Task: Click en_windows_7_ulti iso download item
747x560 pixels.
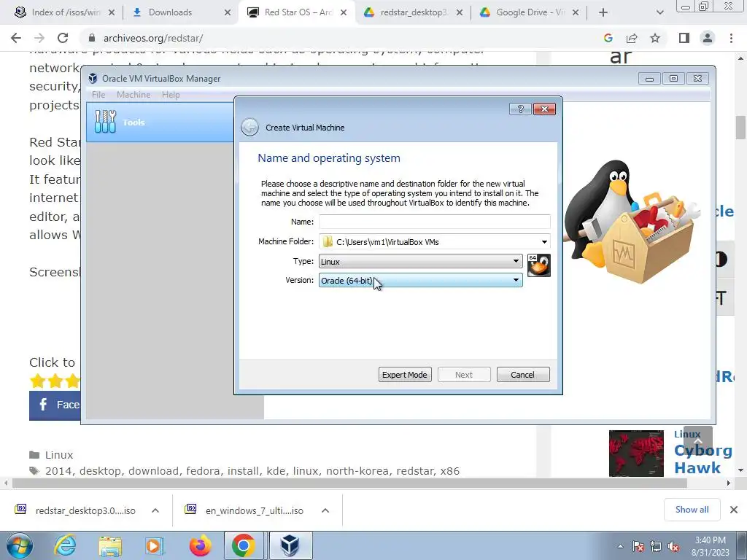Action: (244, 510)
